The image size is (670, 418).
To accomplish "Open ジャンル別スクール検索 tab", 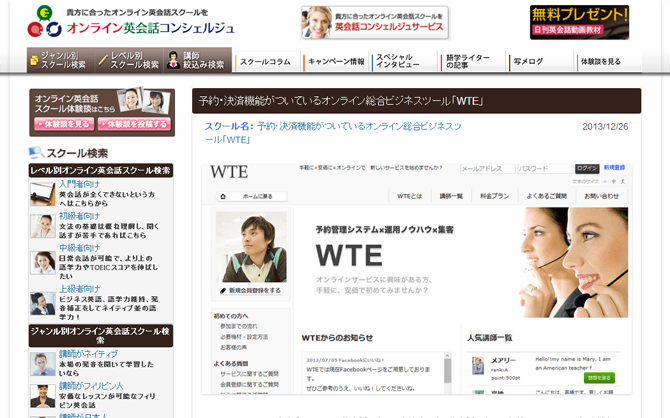I will [x=61, y=60].
